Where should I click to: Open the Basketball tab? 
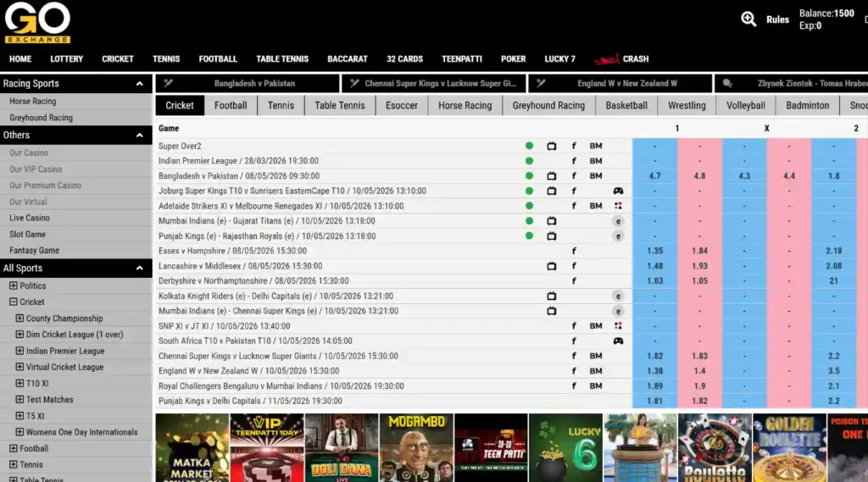[626, 105]
